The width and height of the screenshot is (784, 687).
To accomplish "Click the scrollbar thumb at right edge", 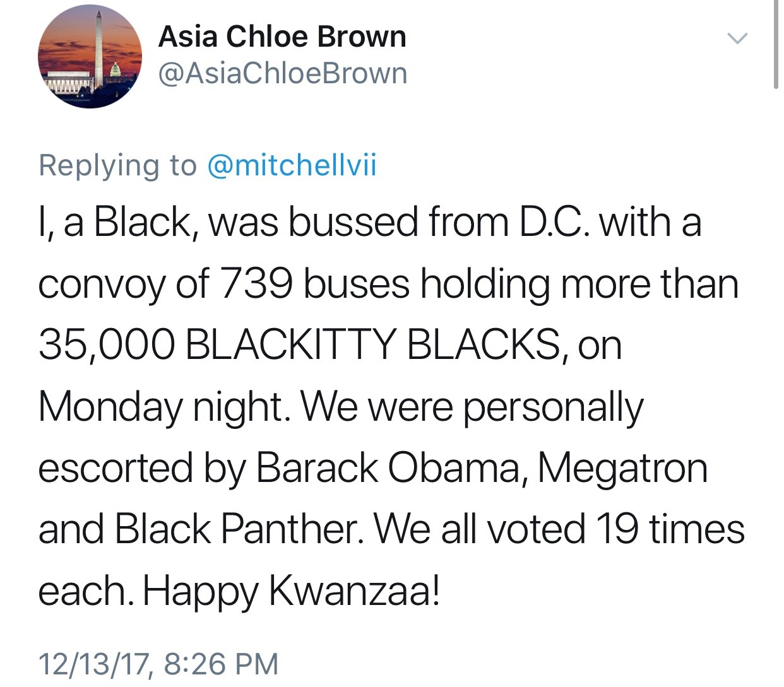I will pyautogui.click(x=776, y=43).
